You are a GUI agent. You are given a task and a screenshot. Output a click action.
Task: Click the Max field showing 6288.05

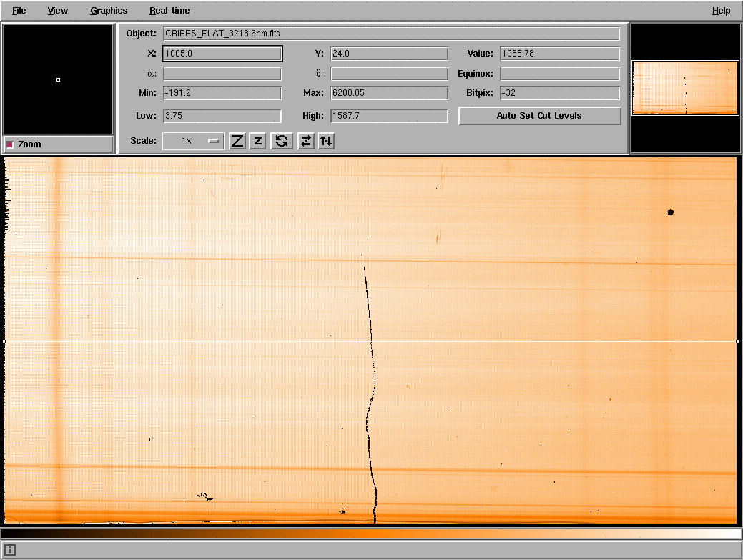pos(389,93)
